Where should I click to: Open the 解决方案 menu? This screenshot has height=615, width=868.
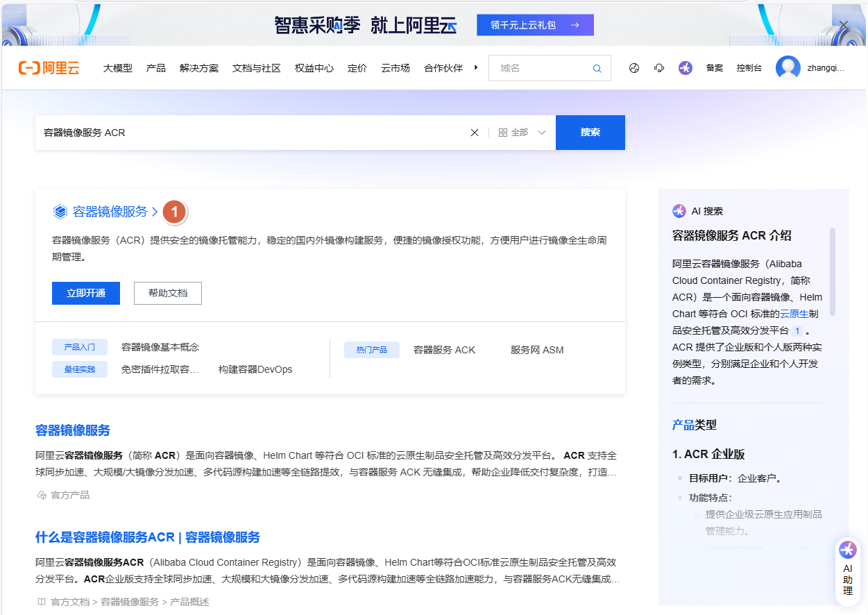pyautogui.click(x=199, y=68)
